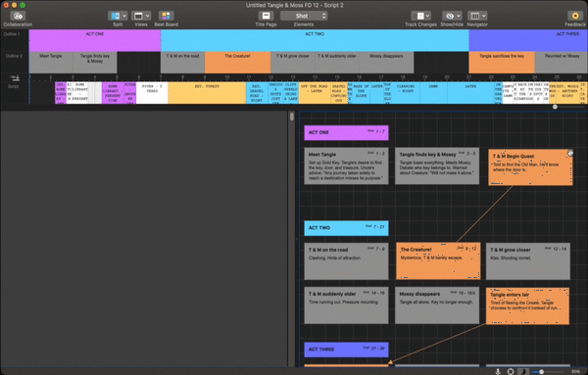588x375 pixels.
Task: Select the Tangle enters lair card
Action: pos(527,305)
